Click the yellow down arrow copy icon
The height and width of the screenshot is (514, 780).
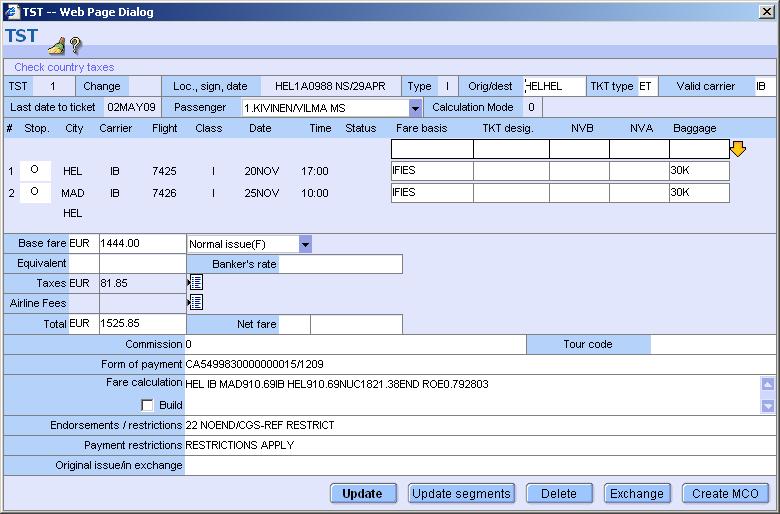738,148
